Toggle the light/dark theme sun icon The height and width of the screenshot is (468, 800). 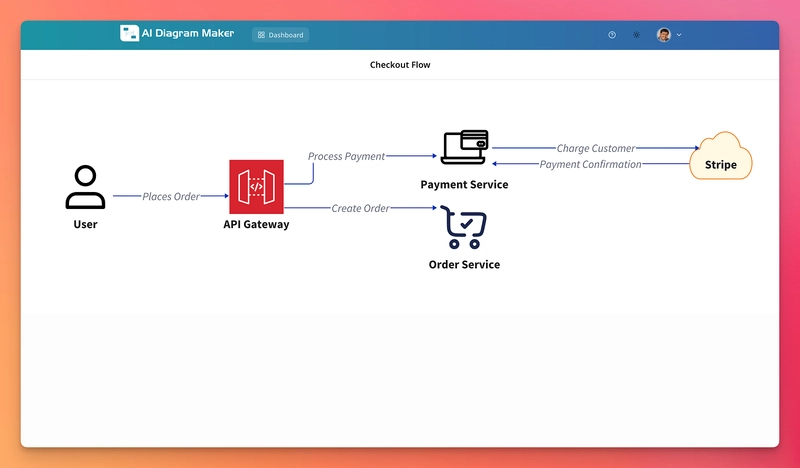pyautogui.click(x=637, y=35)
